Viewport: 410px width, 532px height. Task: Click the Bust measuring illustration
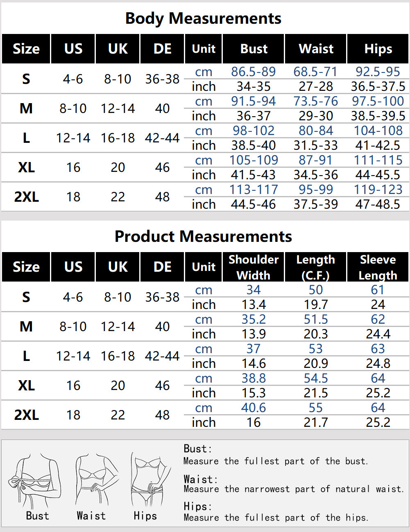pos(37,479)
